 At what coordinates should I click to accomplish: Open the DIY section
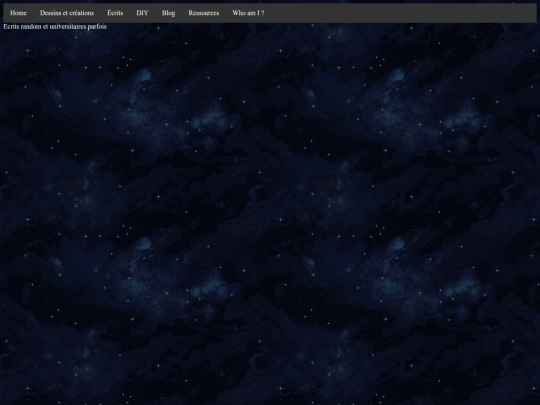click(142, 13)
